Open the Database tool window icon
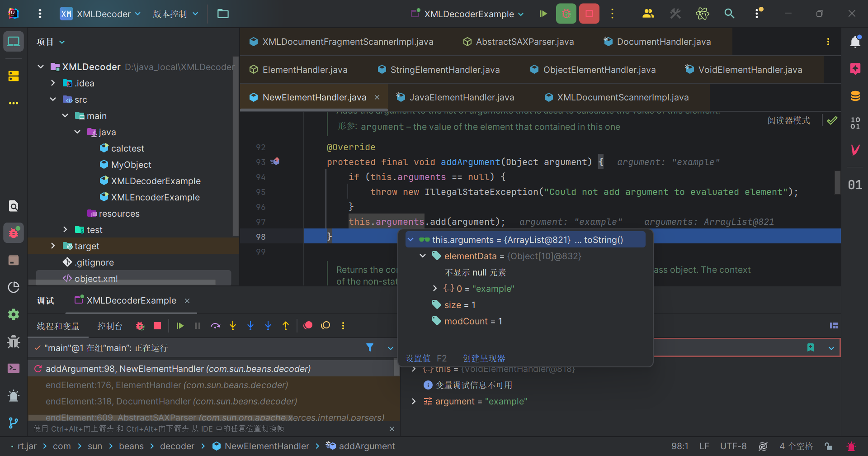This screenshot has height=456, width=868. pyautogui.click(x=855, y=96)
